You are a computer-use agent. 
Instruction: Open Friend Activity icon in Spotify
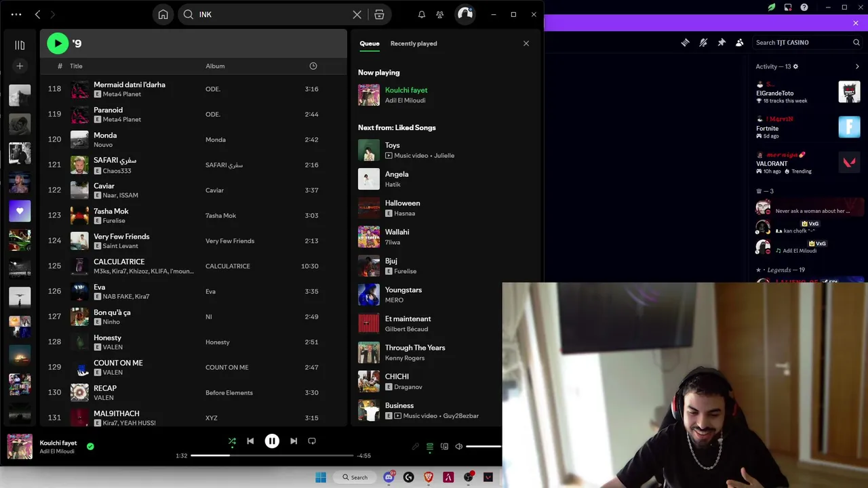coord(440,14)
